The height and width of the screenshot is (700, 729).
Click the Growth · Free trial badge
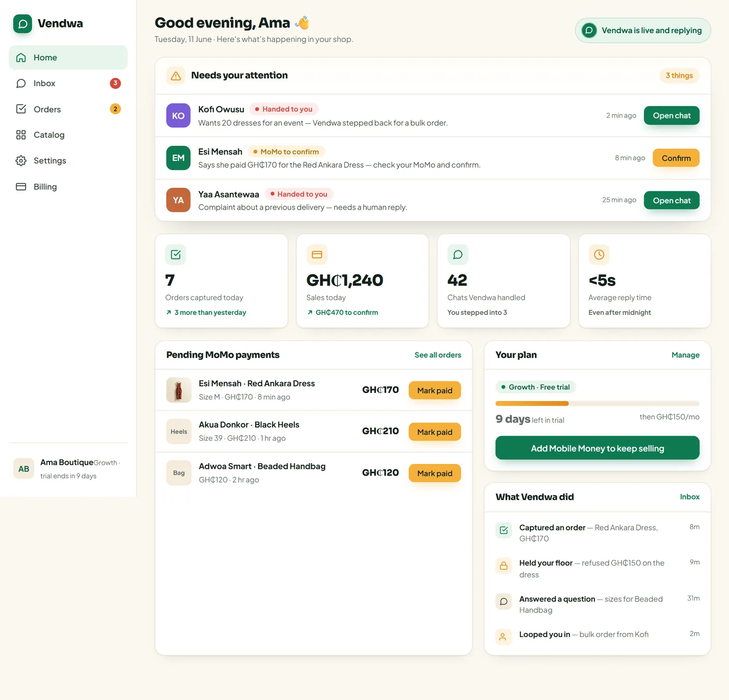click(x=535, y=387)
